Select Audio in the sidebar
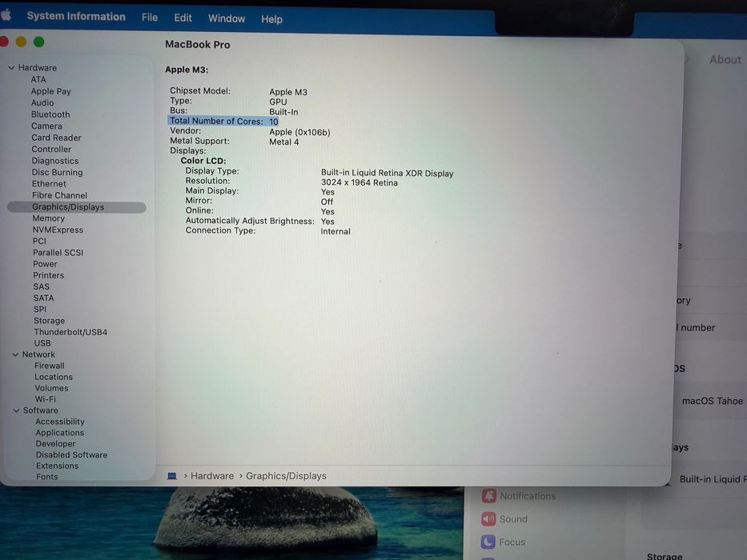Image resolution: width=747 pixels, height=560 pixels. pos(42,102)
